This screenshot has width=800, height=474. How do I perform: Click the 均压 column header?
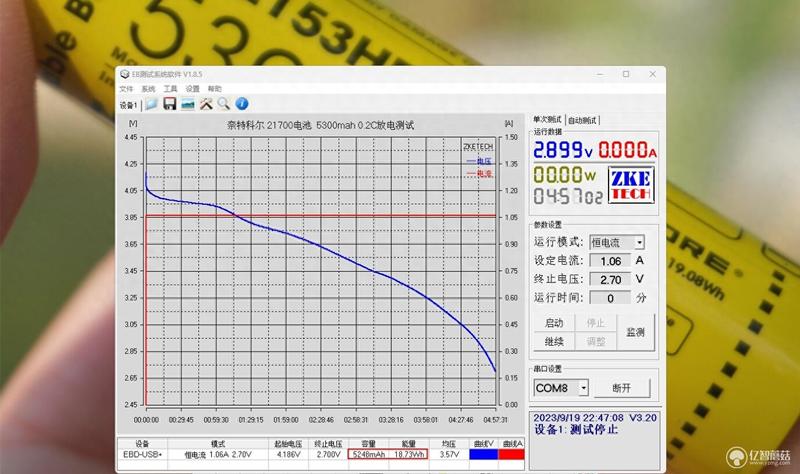pyautogui.click(x=448, y=444)
